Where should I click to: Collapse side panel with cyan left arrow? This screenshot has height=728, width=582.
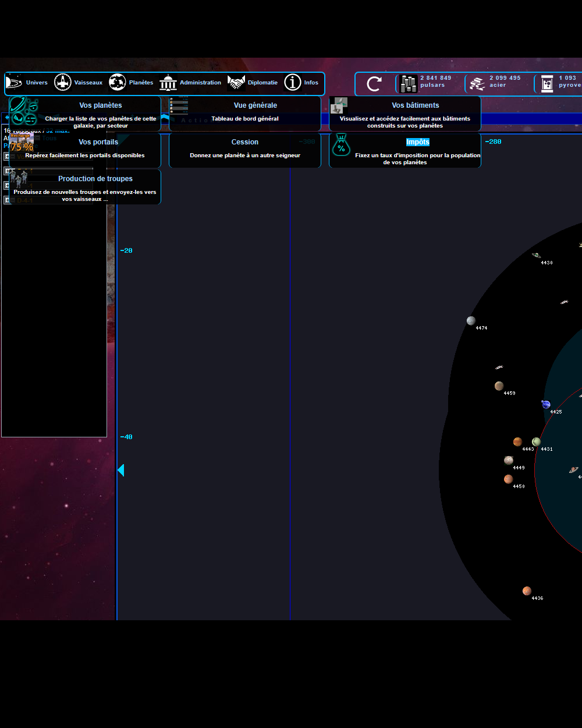click(121, 469)
